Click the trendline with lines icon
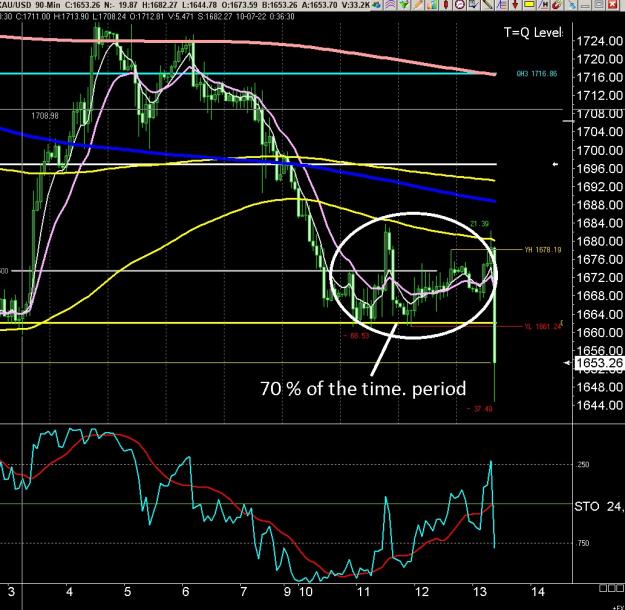 pyautogui.click(x=501, y=5)
